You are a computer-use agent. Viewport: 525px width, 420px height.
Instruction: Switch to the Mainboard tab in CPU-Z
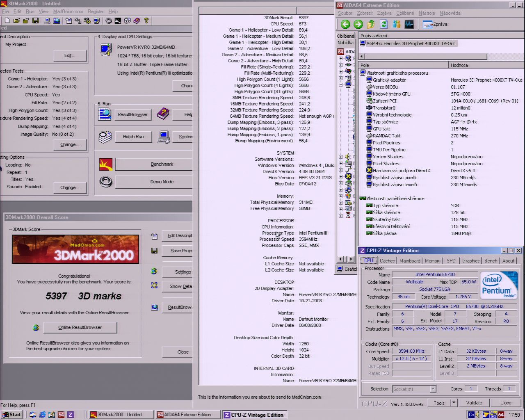(x=410, y=260)
